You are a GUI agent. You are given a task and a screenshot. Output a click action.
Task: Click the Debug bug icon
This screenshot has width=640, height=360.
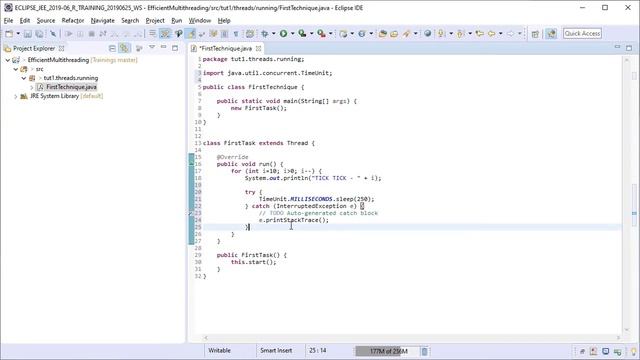click(265, 33)
